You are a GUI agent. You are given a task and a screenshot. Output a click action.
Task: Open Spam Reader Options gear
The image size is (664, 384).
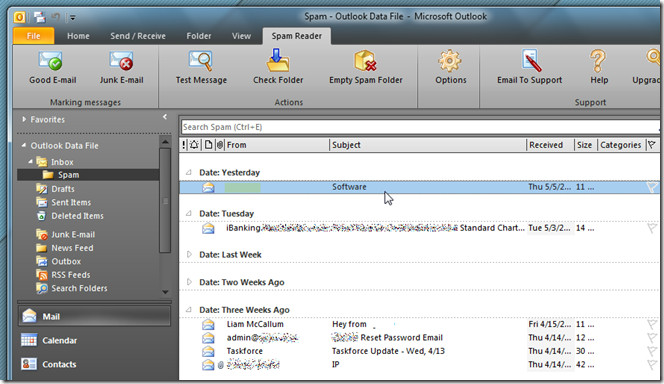pos(450,61)
